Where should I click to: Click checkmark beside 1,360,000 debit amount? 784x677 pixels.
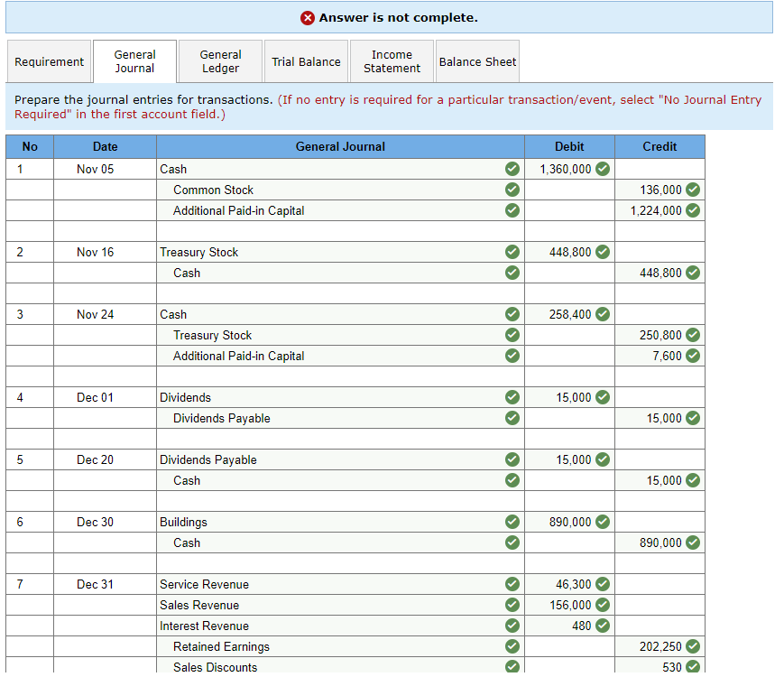pyautogui.click(x=603, y=169)
